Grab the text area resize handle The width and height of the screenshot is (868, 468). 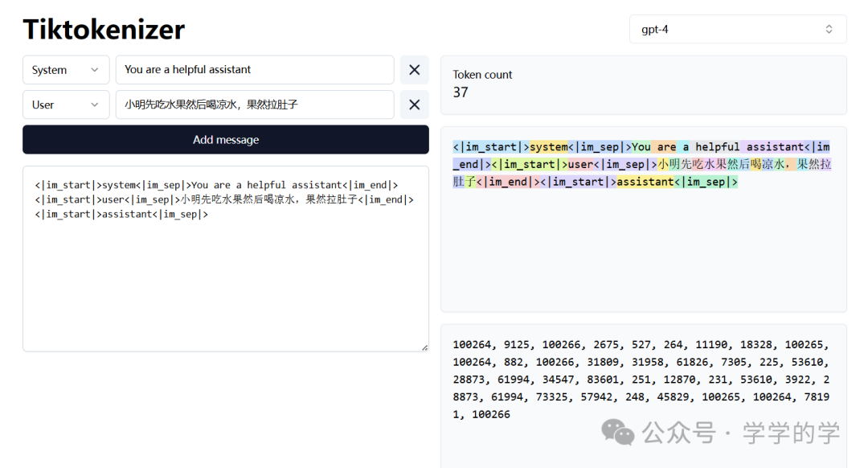pos(424,347)
